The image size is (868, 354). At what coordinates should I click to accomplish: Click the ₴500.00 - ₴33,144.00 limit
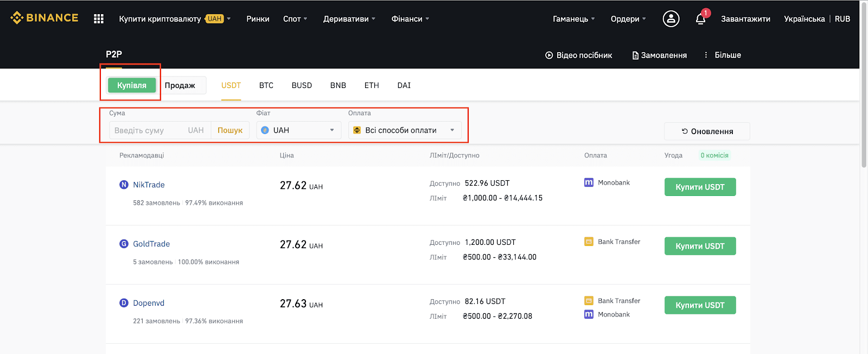pyautogui.click(x=500, y=257)
